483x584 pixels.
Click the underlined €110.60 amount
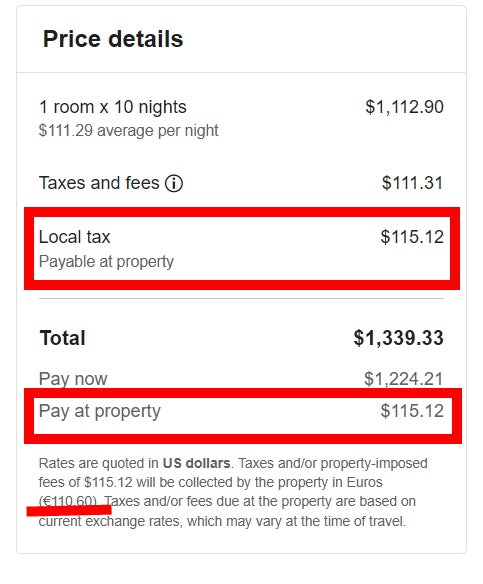[69, 501]
